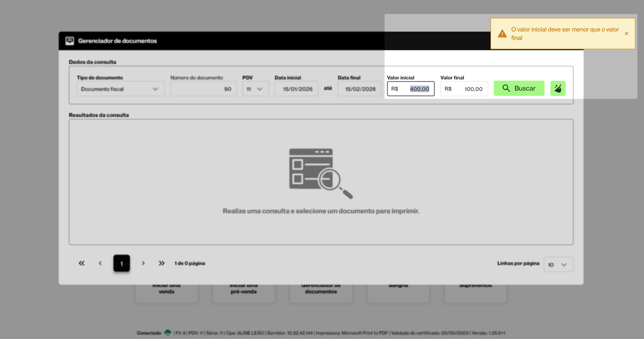Screen dimensions: 644x339
Task: Click the '1 de 0 página' text
Action: (190, 263)
